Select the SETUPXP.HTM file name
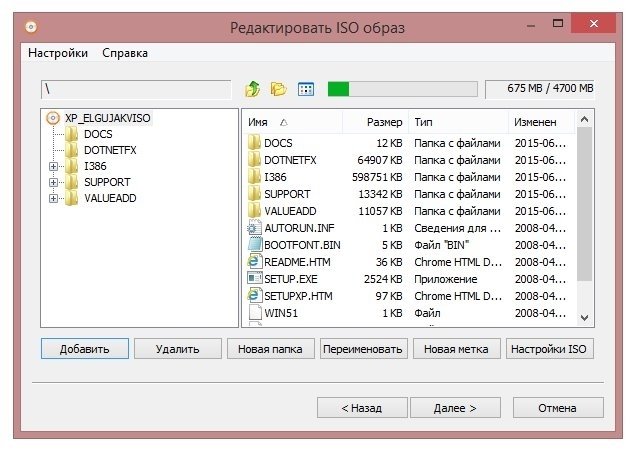Viewport: 640px width, 458px height. pyautogui.click(x=298, y=296)
